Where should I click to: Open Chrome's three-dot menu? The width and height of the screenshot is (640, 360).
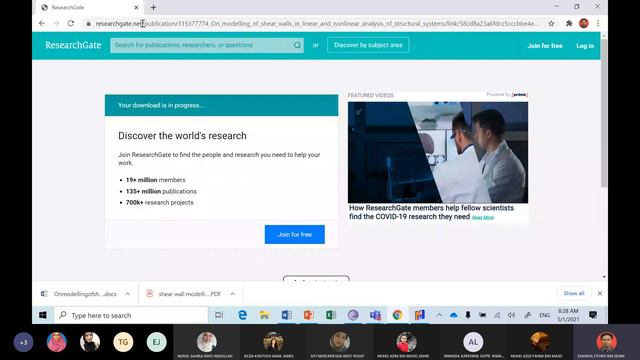(x=598, y=24)
